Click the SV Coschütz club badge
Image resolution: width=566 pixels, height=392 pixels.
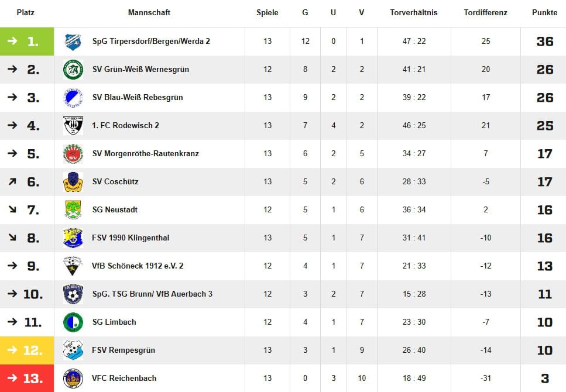(73, 181)
